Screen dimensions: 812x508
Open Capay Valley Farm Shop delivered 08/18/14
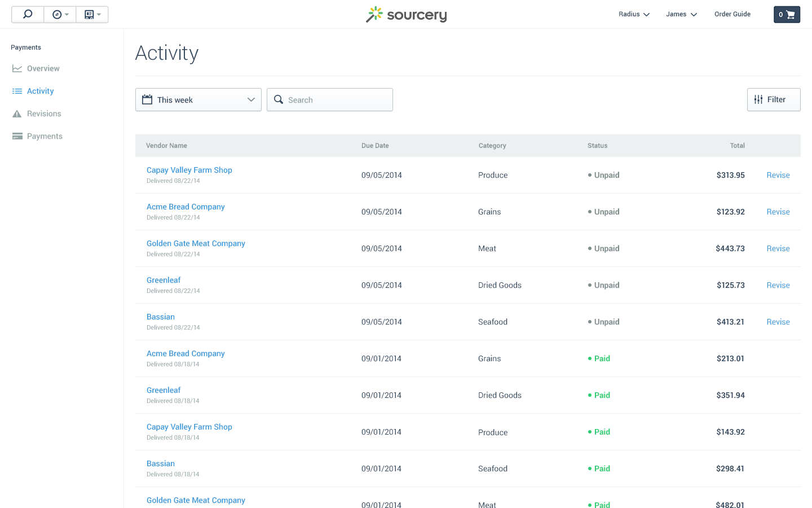tap(189, 427)
